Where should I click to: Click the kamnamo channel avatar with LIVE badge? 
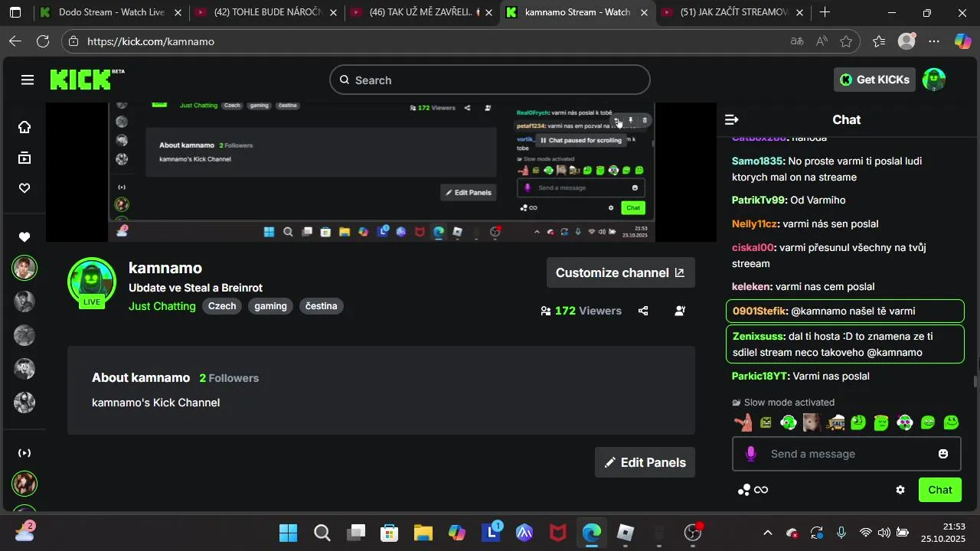coord(92,282)
